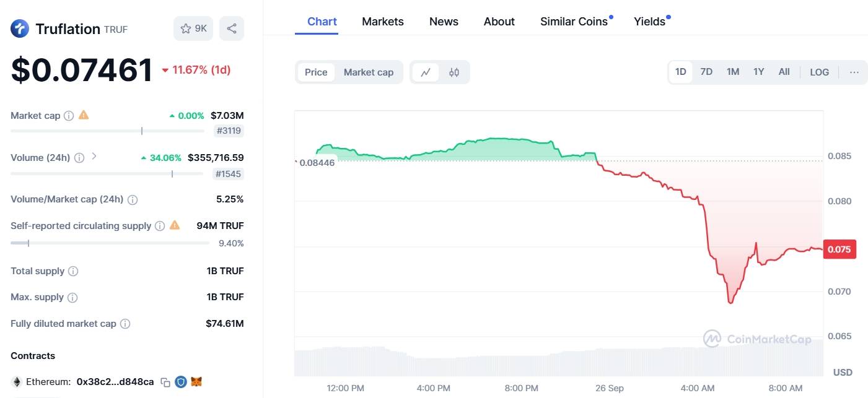The height and width of the screenshot is (398, 868).
Task: Open the Markets tab
Action: 383,22
